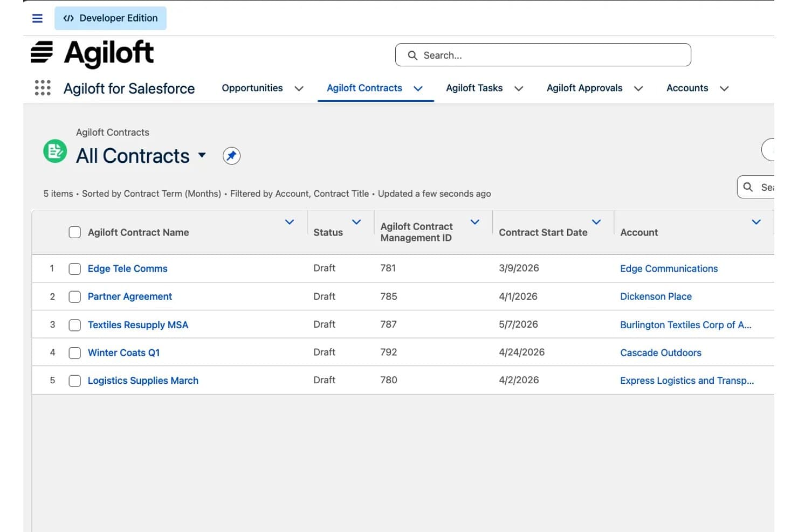The width and height of the screenshot is (798, 532).
Task: Select the Agiloft Contracts tab
Action: pyautogui.click(x=364, y=88)
